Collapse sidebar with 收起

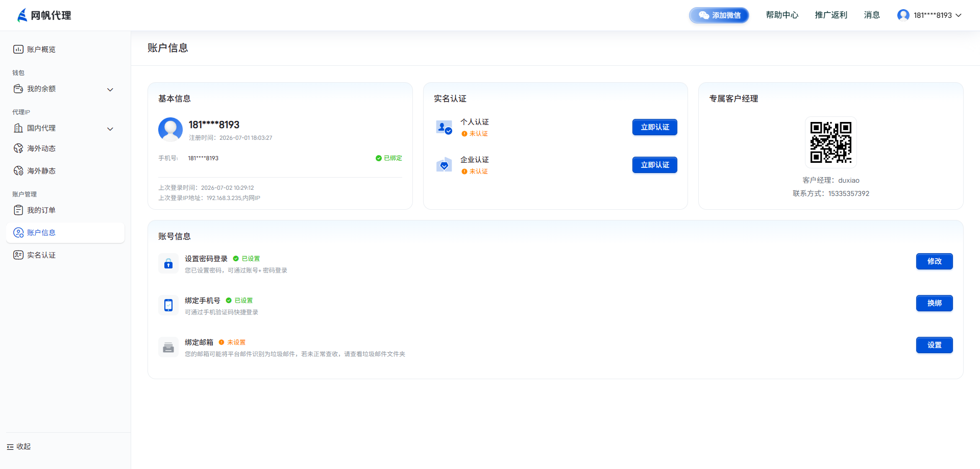19,447
